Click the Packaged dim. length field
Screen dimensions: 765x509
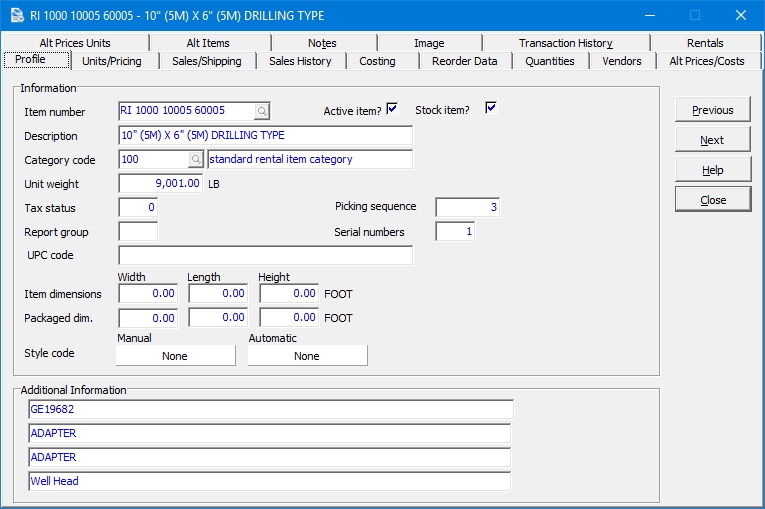click(x=219, y=317)
